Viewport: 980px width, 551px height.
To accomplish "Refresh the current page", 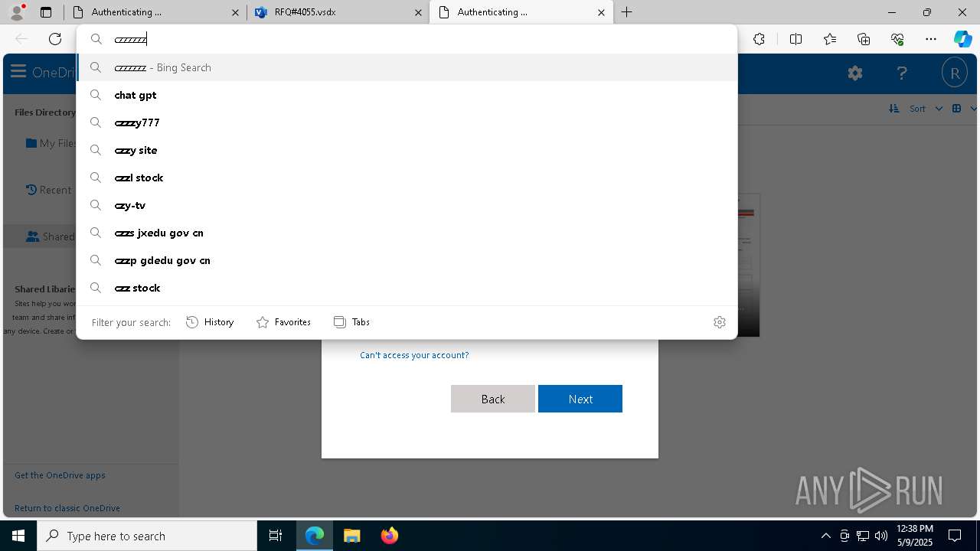I will pos(55,39).
